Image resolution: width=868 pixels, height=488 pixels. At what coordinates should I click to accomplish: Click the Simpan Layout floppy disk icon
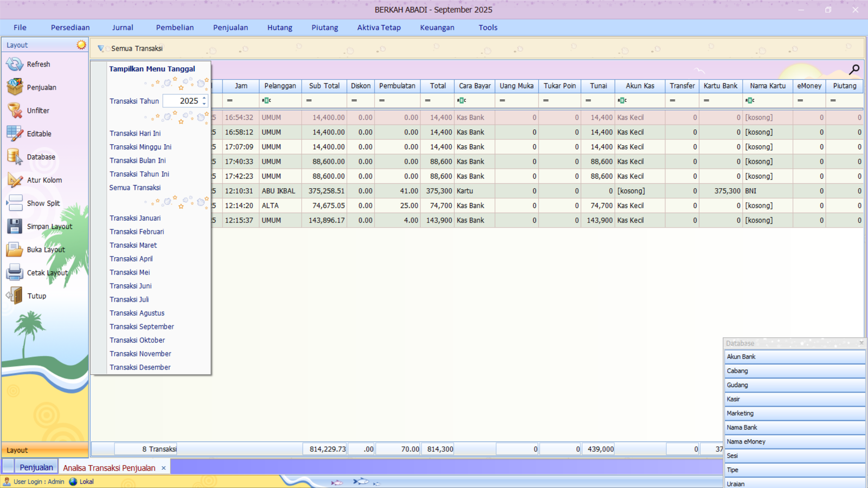pos(15,227)
